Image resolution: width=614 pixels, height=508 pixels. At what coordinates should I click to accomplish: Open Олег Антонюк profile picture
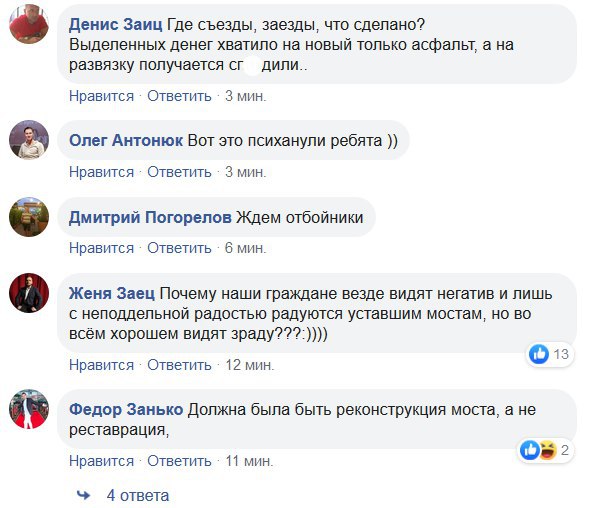coord(30,141)
